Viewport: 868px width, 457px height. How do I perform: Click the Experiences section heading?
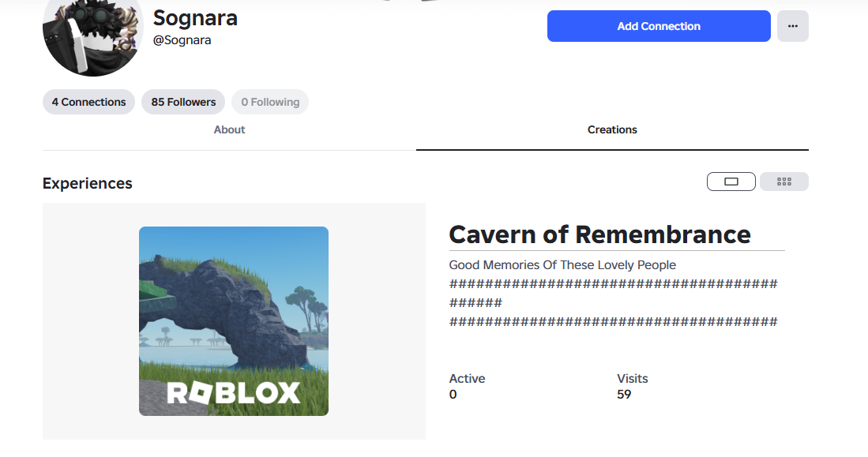pyautogui.click(x=88, y=183)
